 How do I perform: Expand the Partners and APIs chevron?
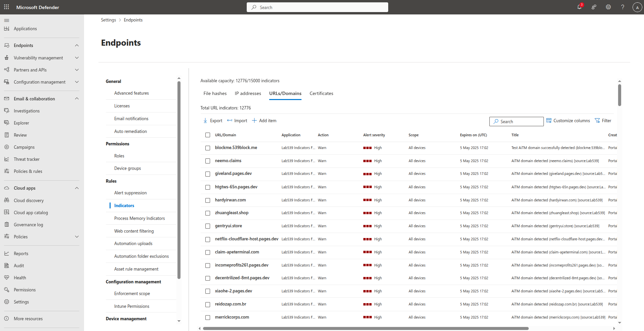tap(77, 70)
